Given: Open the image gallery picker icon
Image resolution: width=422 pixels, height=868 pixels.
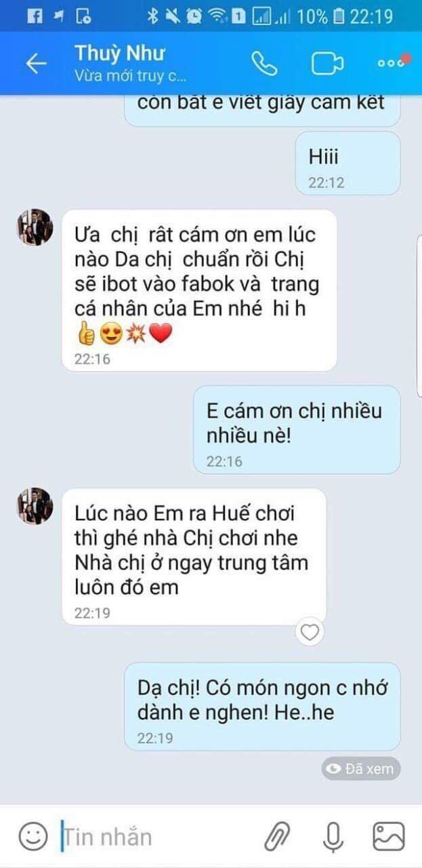Looking at the screenshot, I should [389, 836].
